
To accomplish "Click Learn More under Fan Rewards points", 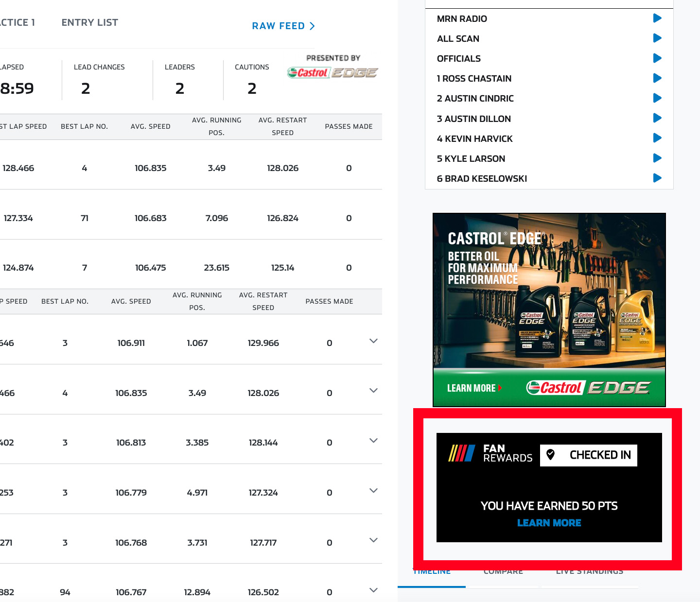I will pos(549,523).
